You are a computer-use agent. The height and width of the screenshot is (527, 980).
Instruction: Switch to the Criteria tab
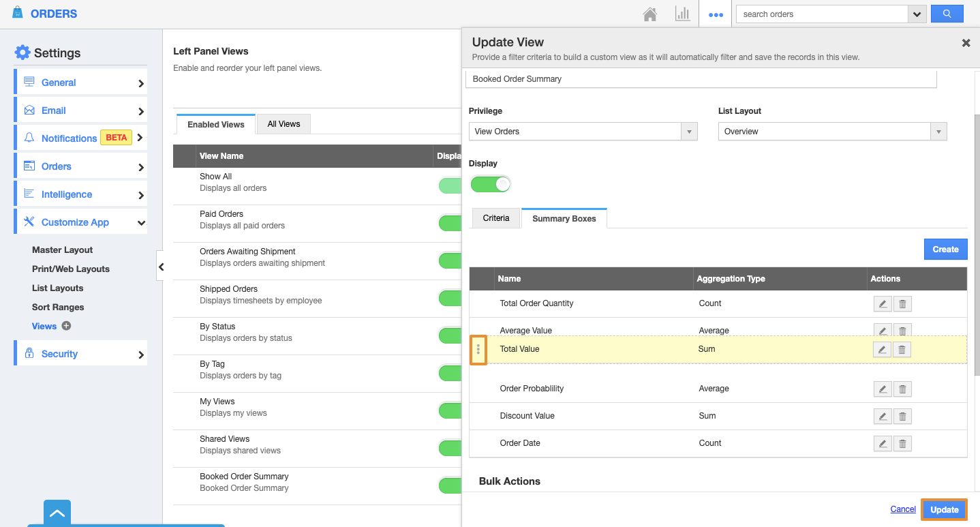tap(496, 218)
